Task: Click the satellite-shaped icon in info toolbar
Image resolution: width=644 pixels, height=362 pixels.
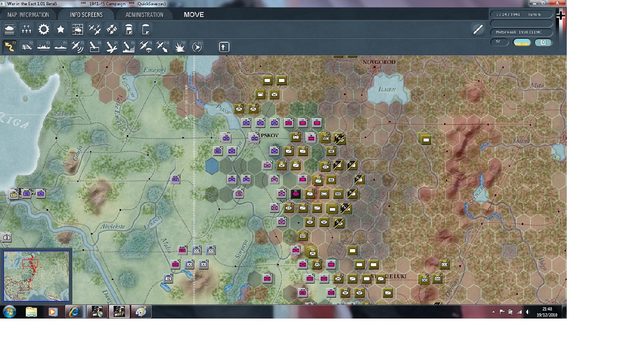Action: (112, 29)
